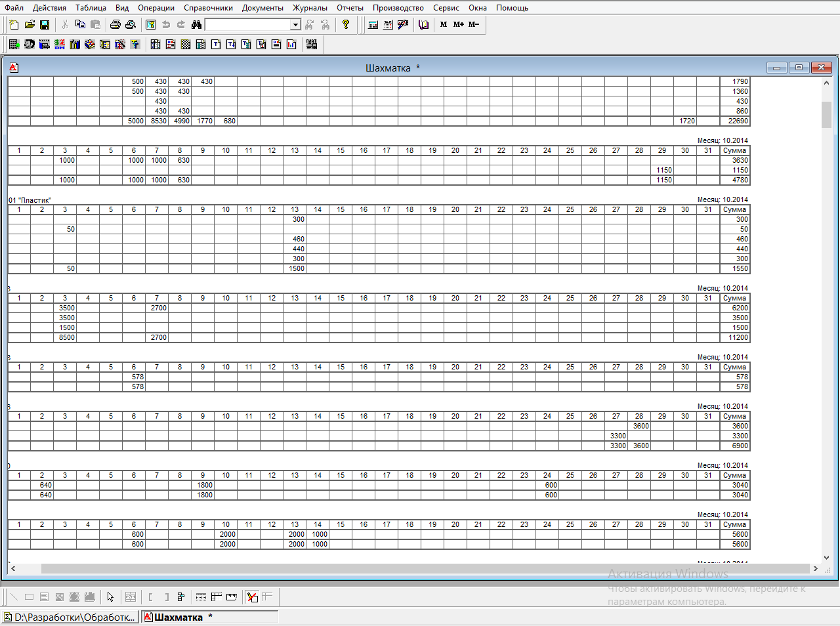Select the cell with value 1720
This screenshot has width=840, height=626.
point(685,121)
